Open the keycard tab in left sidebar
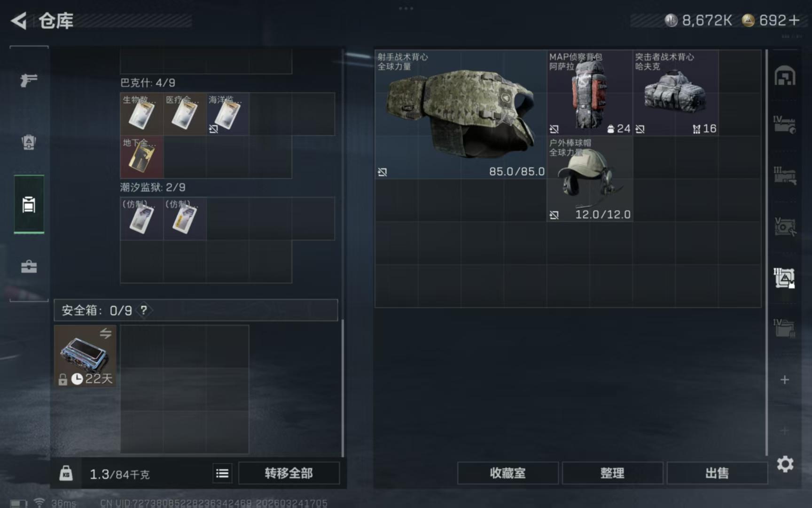812x508 pixels. click(29, 205)
